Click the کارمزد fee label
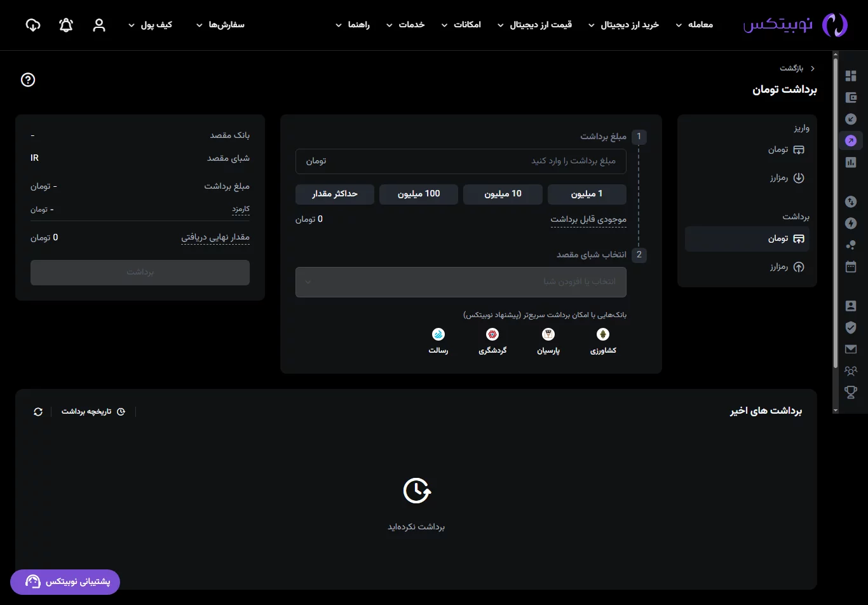 click(x=241, y=209)
